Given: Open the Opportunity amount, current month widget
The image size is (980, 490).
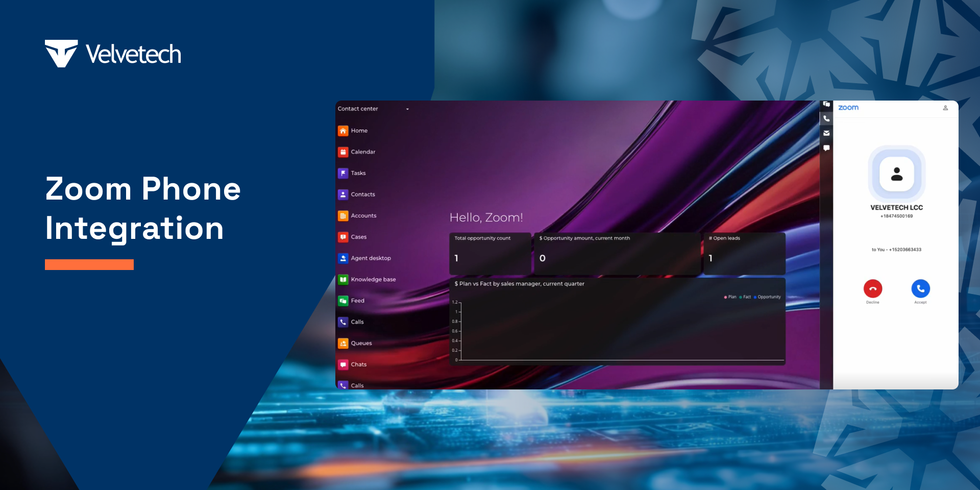Looking at the screenshot, I should (617, 254).
